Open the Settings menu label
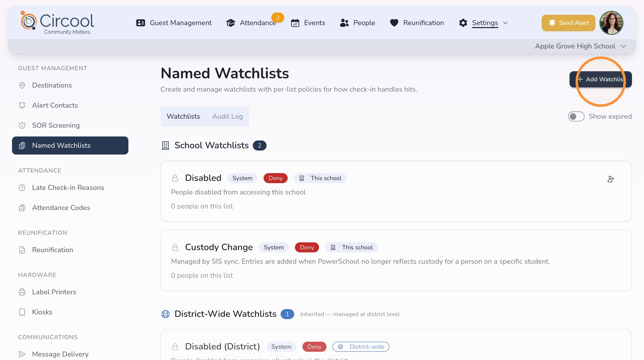The width and height of the screenshot is (644, 360). 485,23
